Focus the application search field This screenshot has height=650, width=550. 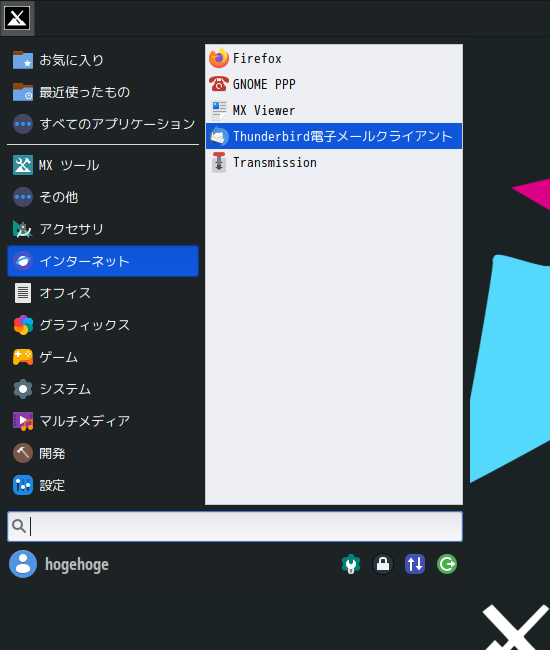pyautogui.click(x=235, y=526)
